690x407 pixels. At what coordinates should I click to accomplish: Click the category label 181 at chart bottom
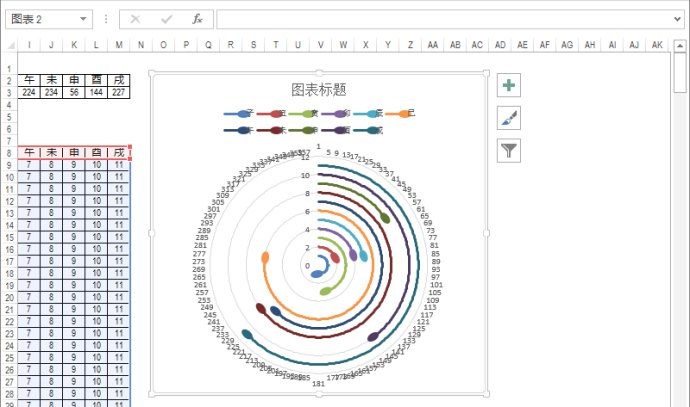click(x=318, y=384)
